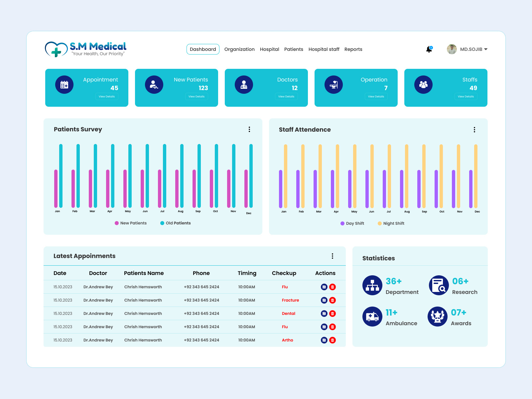Viewport: 532px width, 399px height.
Task: Click the MD.SOJIB profile avatar
Action: pyautogui.click(x=452, y=49)
